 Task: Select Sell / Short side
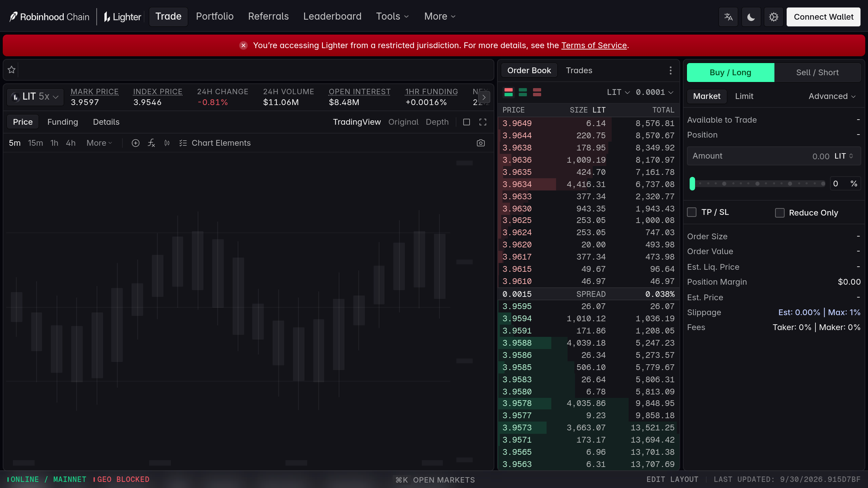pyautogui.click(x=817, y=73)
